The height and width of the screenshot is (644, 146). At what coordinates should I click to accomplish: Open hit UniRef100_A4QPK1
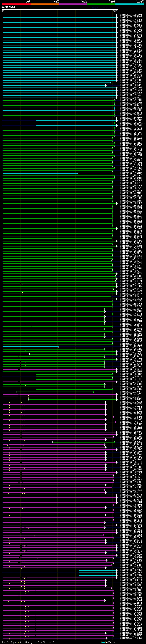(x=131, y=638)
